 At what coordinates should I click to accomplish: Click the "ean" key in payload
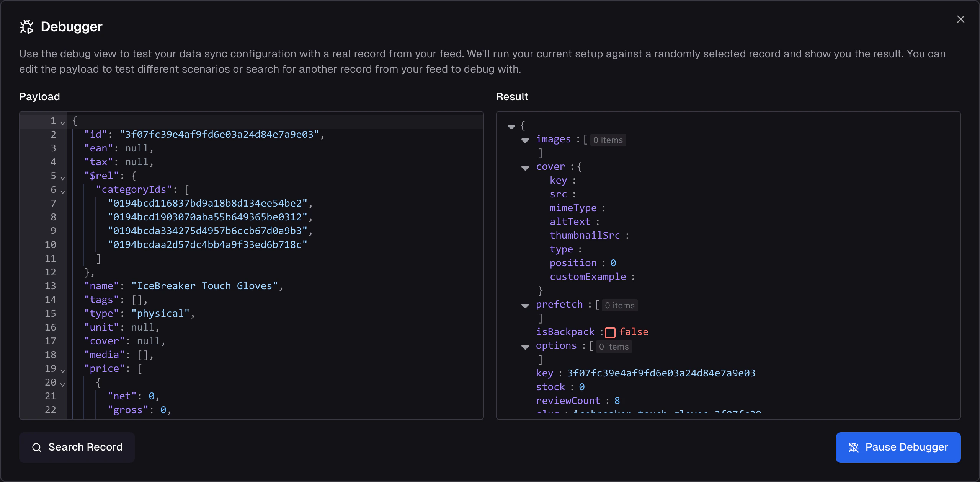click(99, 148)
